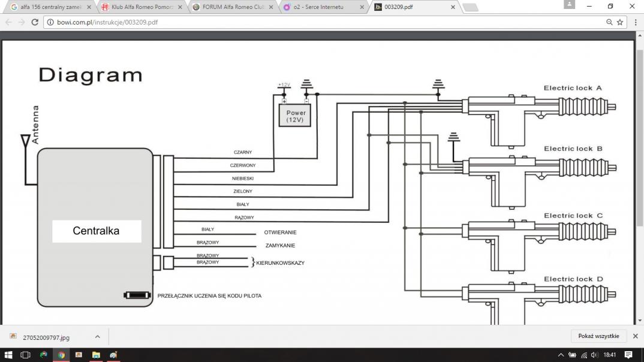Screen dimensions: 644x362
Task: Click the Electric lock C label
Action: [x=573, y=216]
